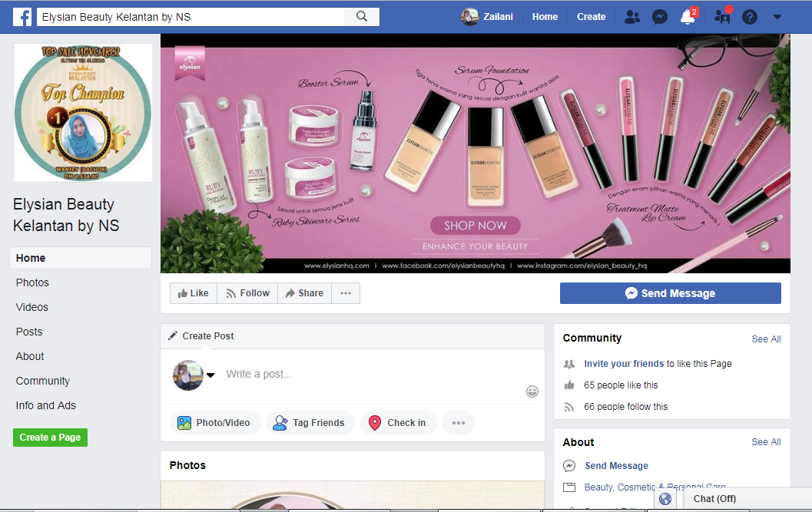
Task: Click 66 people follow this text
Action: (x=625, y=407)
